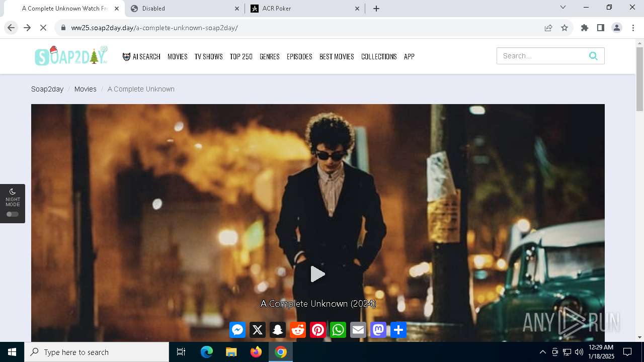
Task: Open Movies menu
Action: pos(178,56)
